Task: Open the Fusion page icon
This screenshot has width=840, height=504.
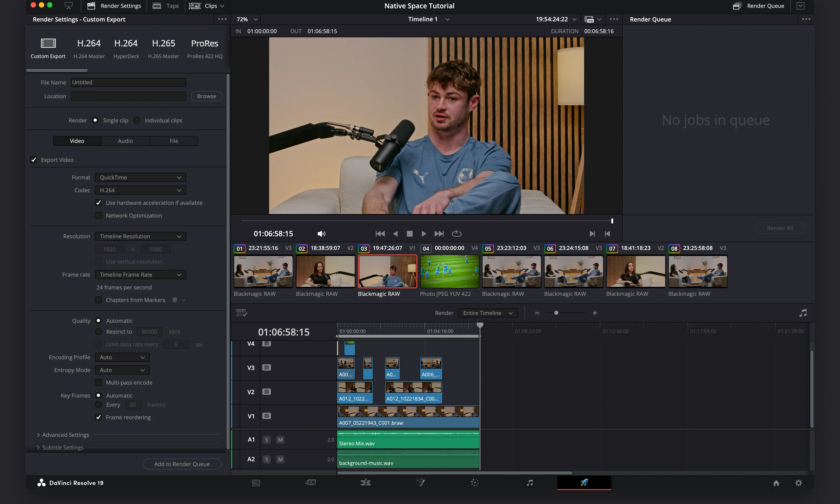Action: click(420, 483)
